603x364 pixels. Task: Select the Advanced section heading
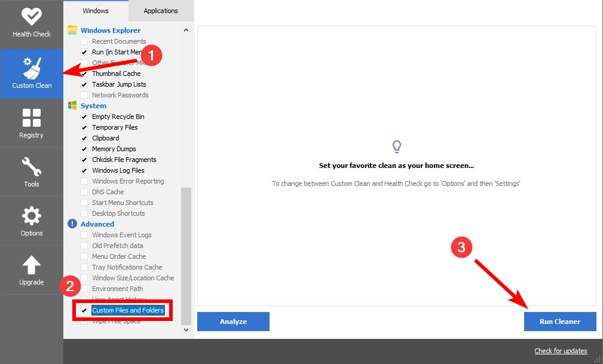tap(97, 224)
